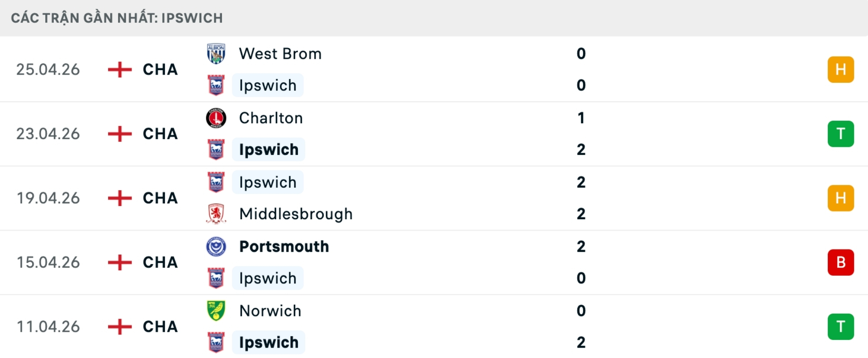
Task: Click the Charlton team name
Action: click(271, 118)
